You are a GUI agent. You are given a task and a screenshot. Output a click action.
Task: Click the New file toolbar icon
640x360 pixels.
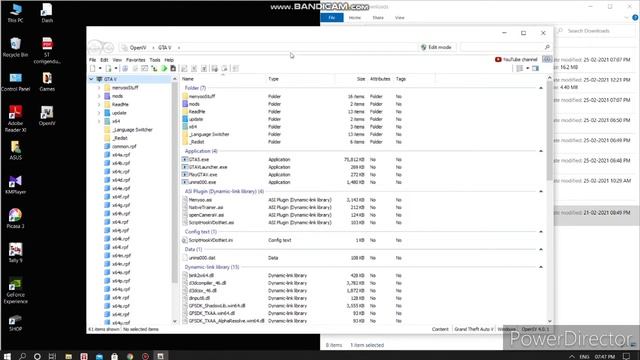point(93,69)
